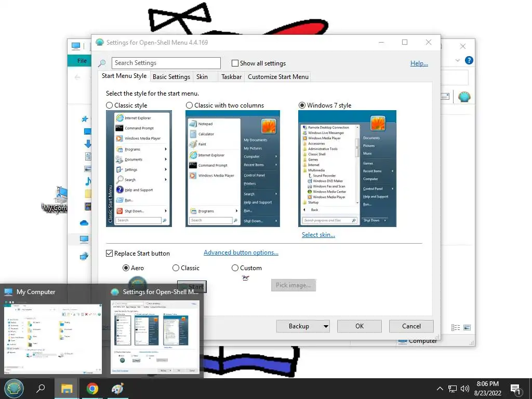Open Customize Start Menu tab

[x=278, y=77]
